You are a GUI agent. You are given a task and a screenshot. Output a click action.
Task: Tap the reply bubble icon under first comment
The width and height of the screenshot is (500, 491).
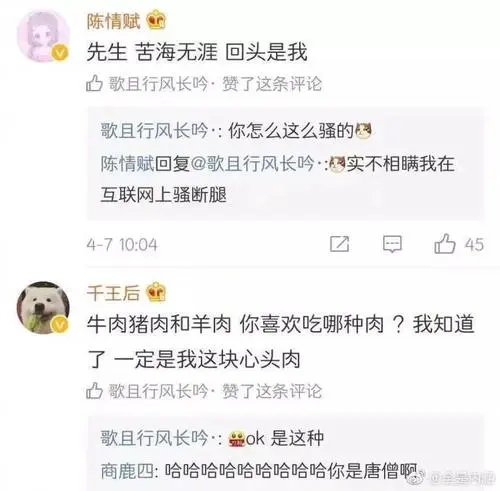pyautogui.click(x=392, y=244)
